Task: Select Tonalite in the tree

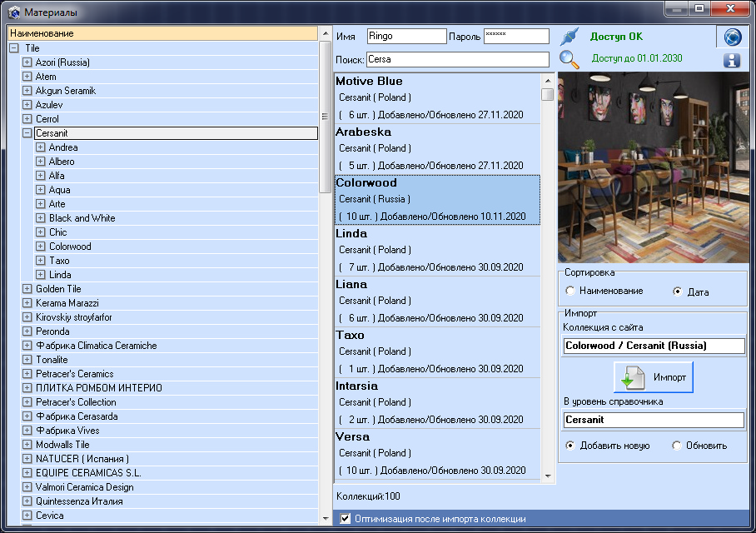Action: coord(52,359)
